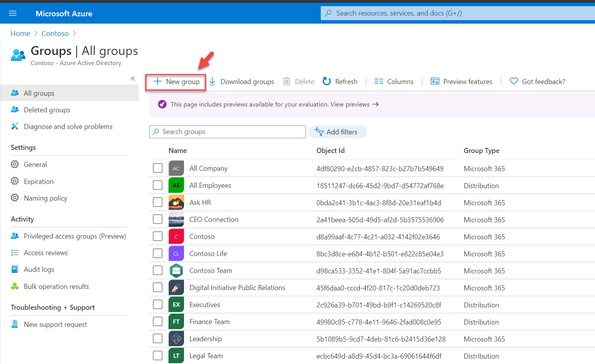The width and height of the screenshot is (595, 364).
Task: Follow the View previews arrow link
Action: pos(354,104)
